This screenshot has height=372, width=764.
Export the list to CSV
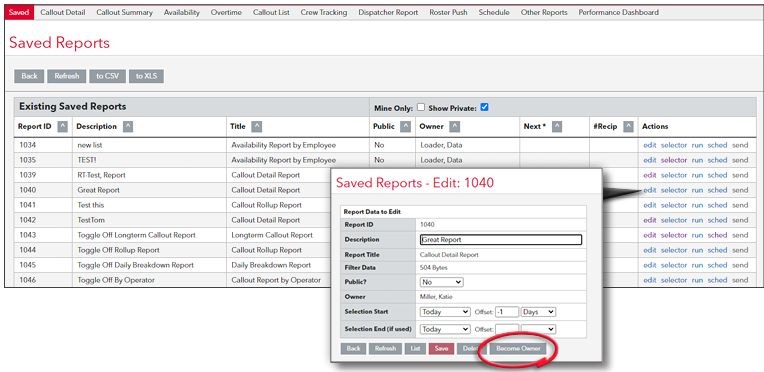point(108,76)
